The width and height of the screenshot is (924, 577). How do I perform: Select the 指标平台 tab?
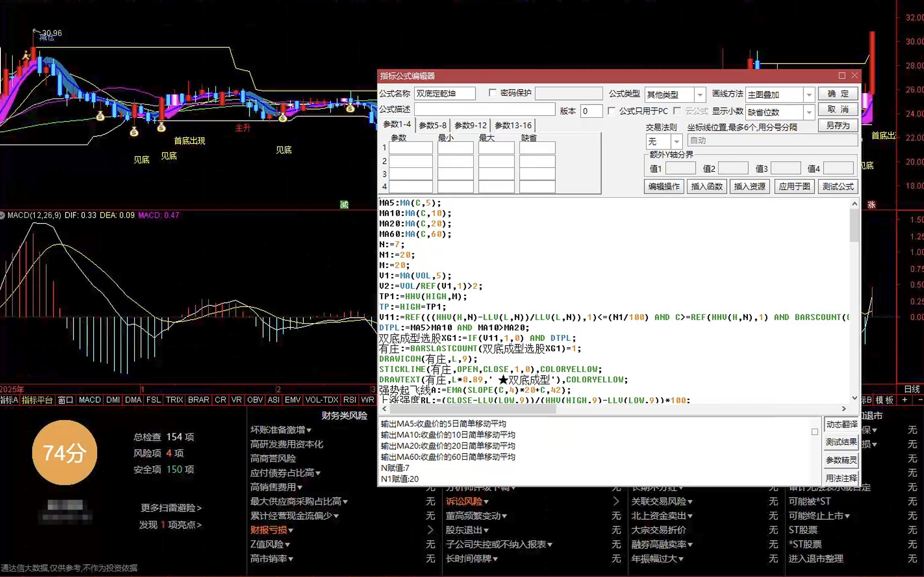click(37, 400)
